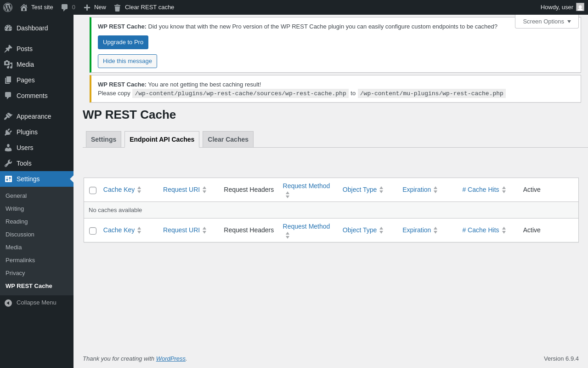Sort by Cache Key in table header
588x368 pixels.
(122, 190)
